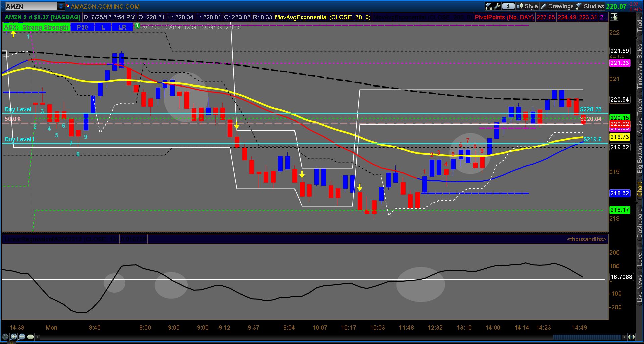This screenshot has width=644, height=344.
Task: Open the Drawings menu
Action: 557,6
